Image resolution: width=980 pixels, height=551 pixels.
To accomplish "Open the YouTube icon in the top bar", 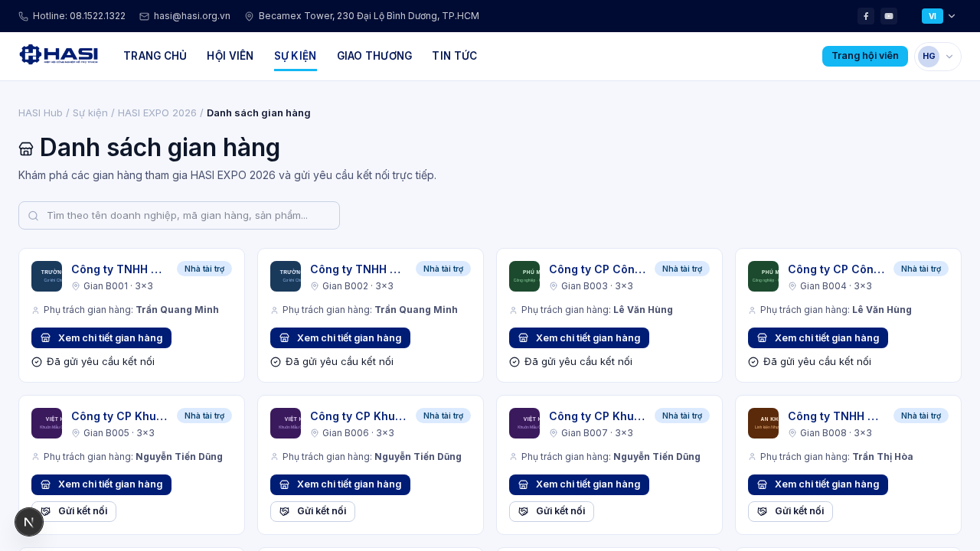I will point(889,16).
